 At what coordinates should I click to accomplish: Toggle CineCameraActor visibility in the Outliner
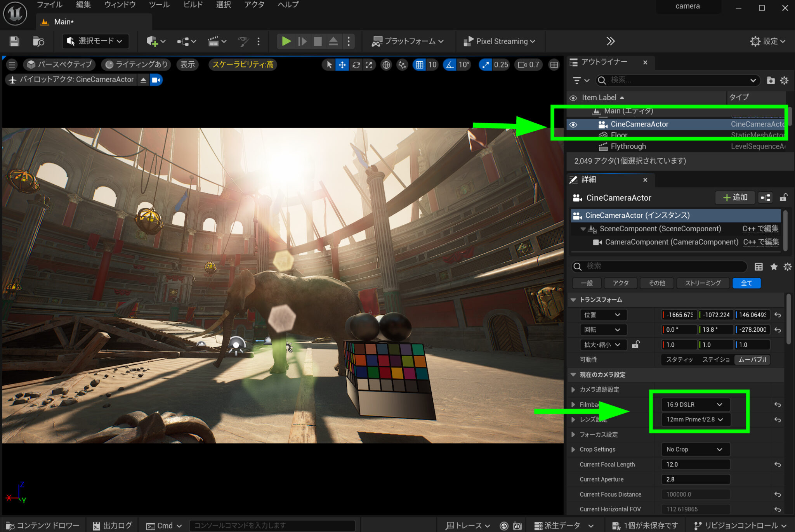(x=573, y=124)
